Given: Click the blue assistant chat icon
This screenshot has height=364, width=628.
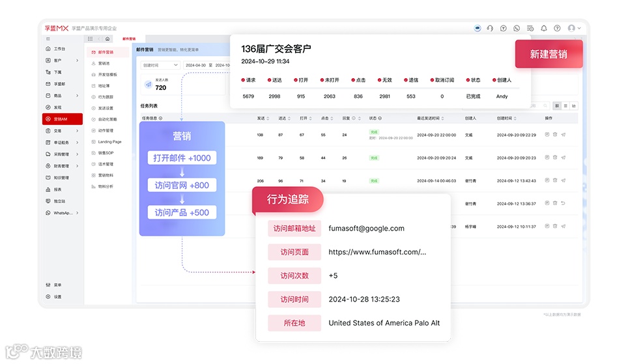Looking at the screenshot, I should (x=478, y=28).
